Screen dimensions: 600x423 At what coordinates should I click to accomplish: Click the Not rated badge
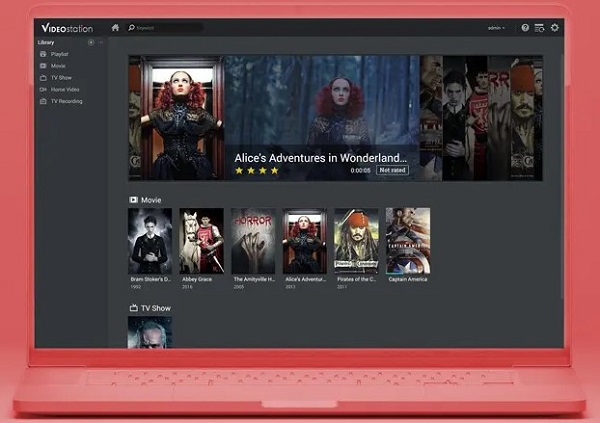(392, 170)
